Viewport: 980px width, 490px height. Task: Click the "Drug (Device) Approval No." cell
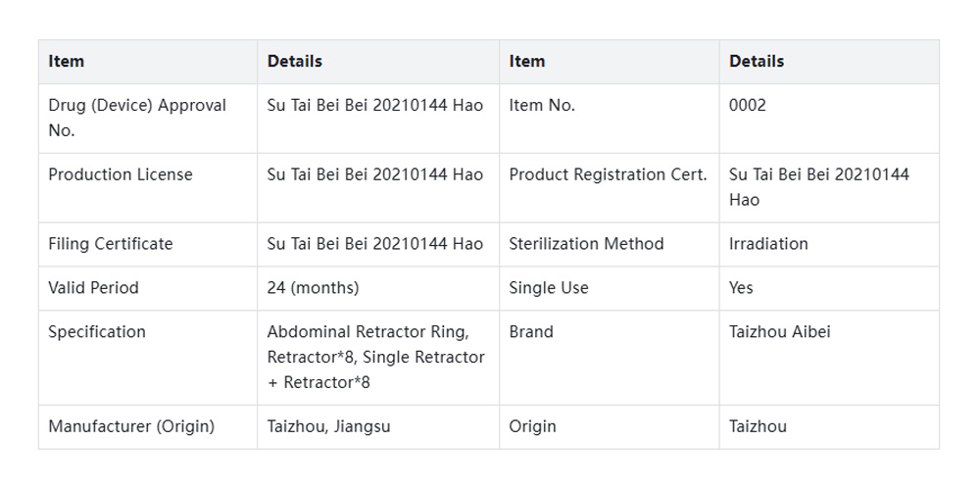tap(137, 118)
